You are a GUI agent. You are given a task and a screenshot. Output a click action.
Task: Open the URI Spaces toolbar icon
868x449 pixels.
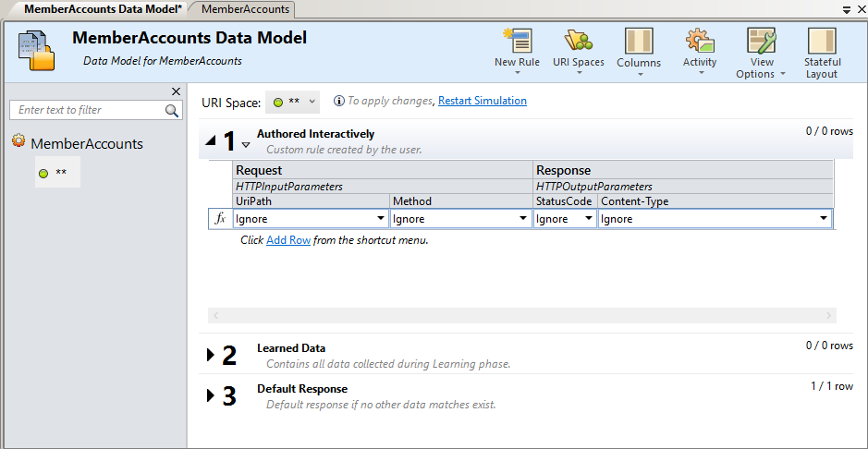[x=578, y=42]
